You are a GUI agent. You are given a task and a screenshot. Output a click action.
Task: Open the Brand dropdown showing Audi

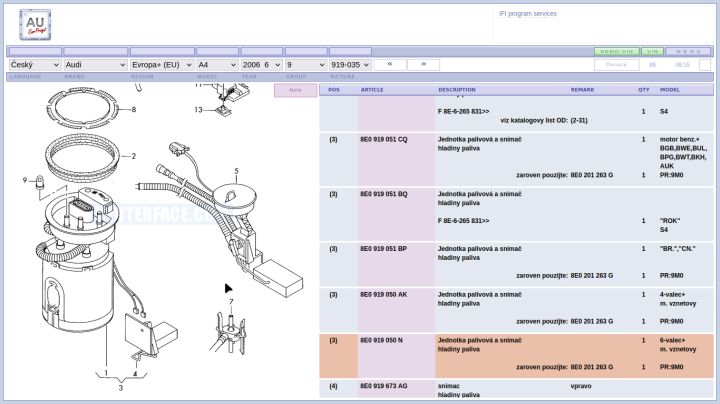tap(95, 65)
